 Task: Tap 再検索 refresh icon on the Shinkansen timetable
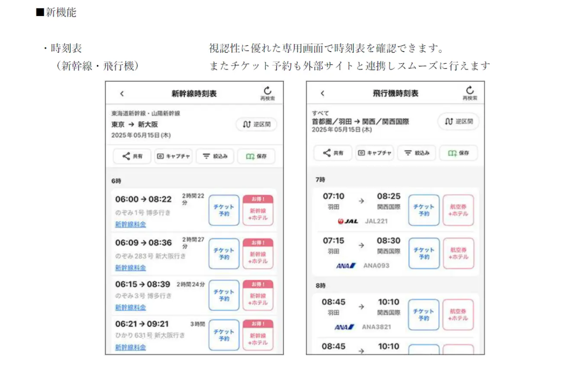[268, 93]
